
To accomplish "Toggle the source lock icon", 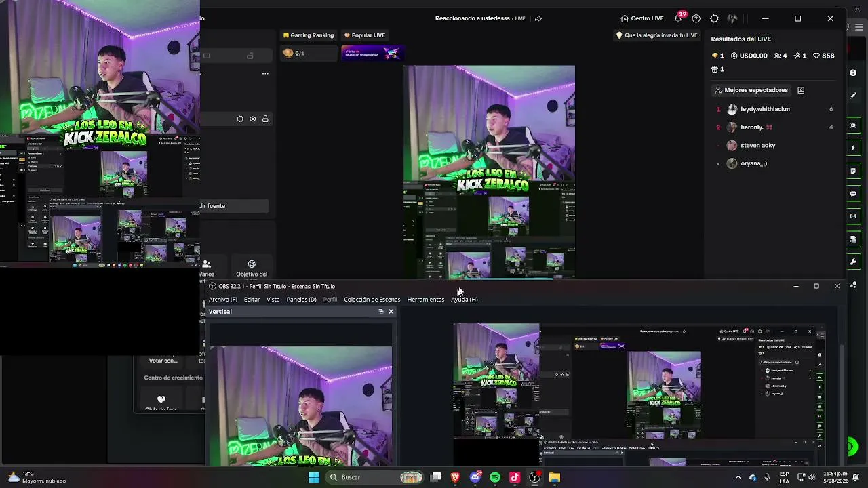I will coord(265,119).
